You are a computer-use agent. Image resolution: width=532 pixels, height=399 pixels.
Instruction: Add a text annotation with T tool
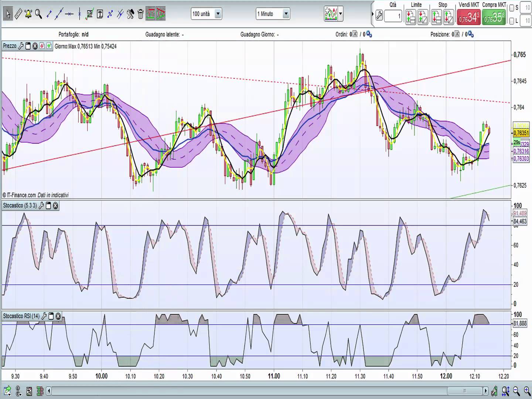pos(100,14)
